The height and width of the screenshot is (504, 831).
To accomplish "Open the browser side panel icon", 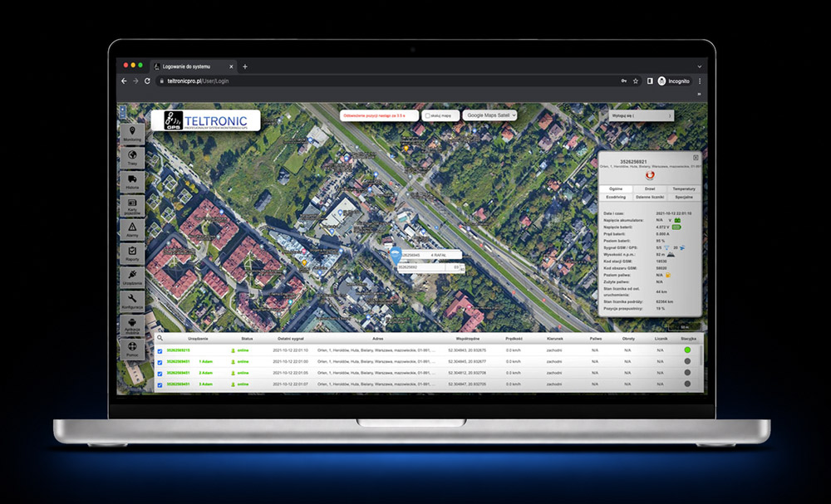I will pos(650,81).
